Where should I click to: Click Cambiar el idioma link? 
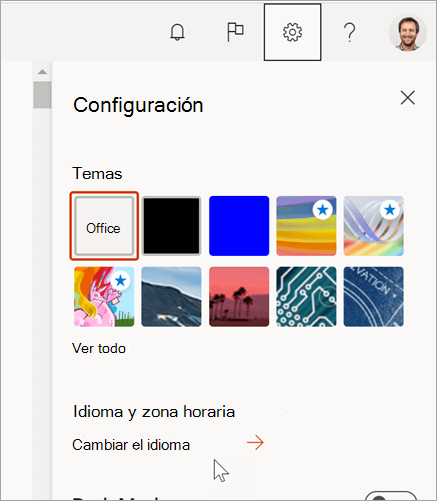click(x=131, y=445)
